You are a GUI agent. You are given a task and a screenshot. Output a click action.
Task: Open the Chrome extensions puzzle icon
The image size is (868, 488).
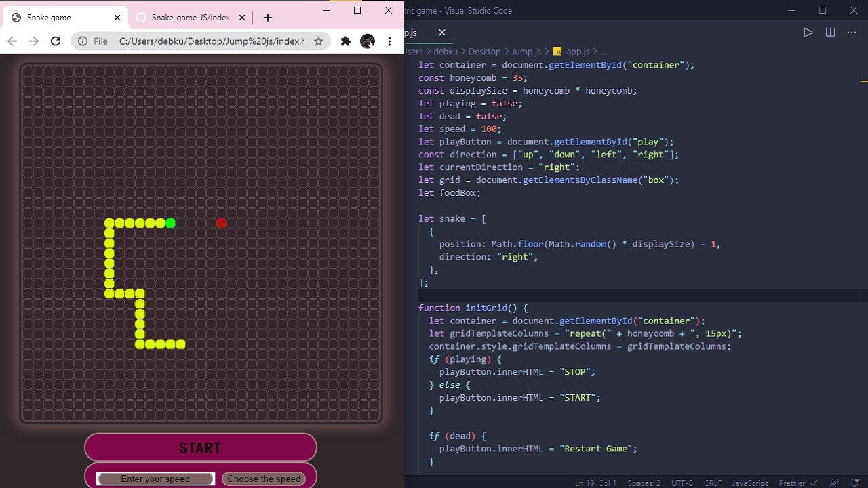coord(346,41)
